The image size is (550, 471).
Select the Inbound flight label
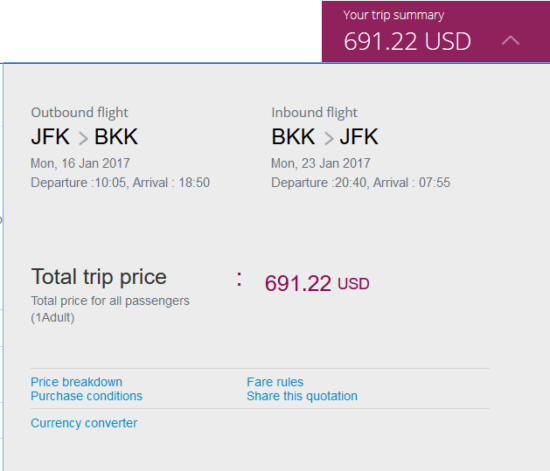[314, 113]
